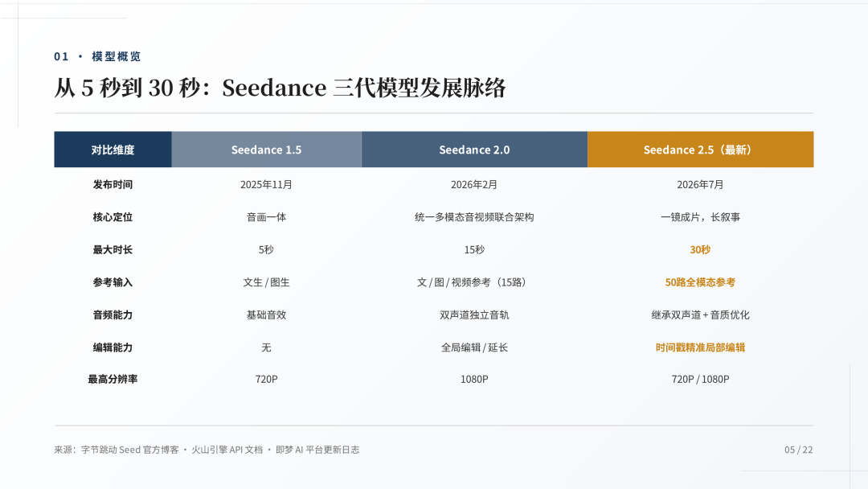The image size is (868, 489).
Task: Click the 'Seedance 2.5（最新）' column header
Action: (x=700, y=150)
